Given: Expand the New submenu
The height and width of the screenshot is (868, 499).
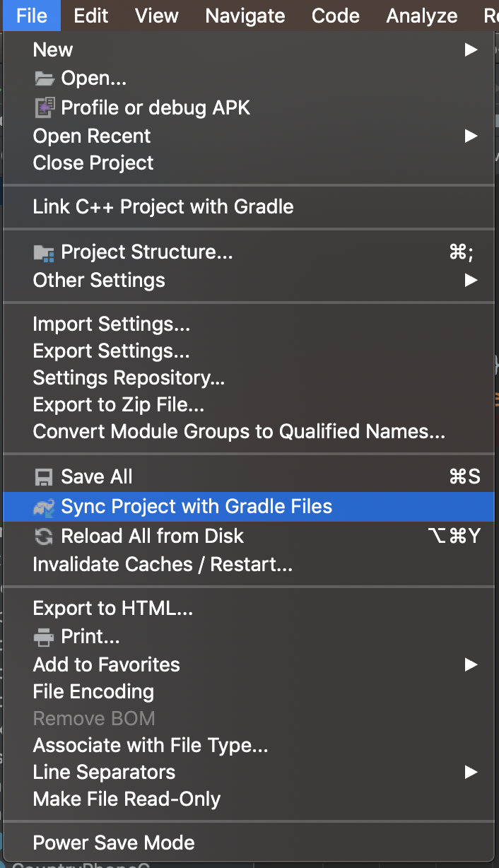Looking at the screenshot, I should point(52,49).
